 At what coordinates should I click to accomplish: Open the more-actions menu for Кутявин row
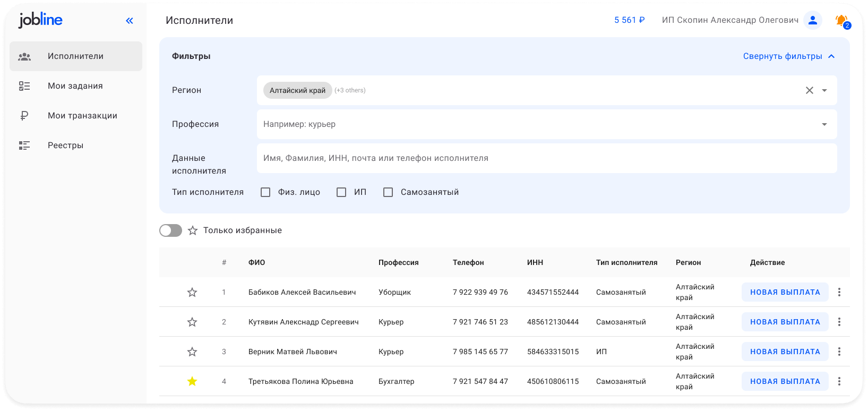coord(839,322)
